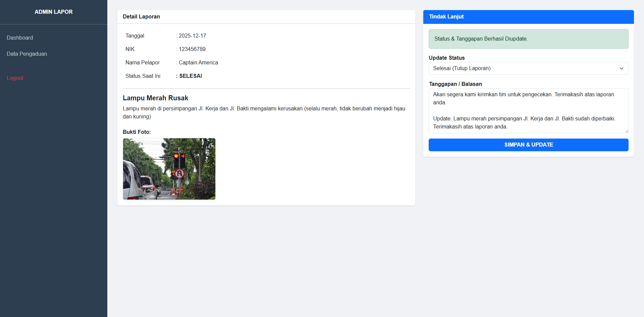Click inside the Tanggapan / Balasan textarea
Screen dimensions: 644x317
point(528,111)
